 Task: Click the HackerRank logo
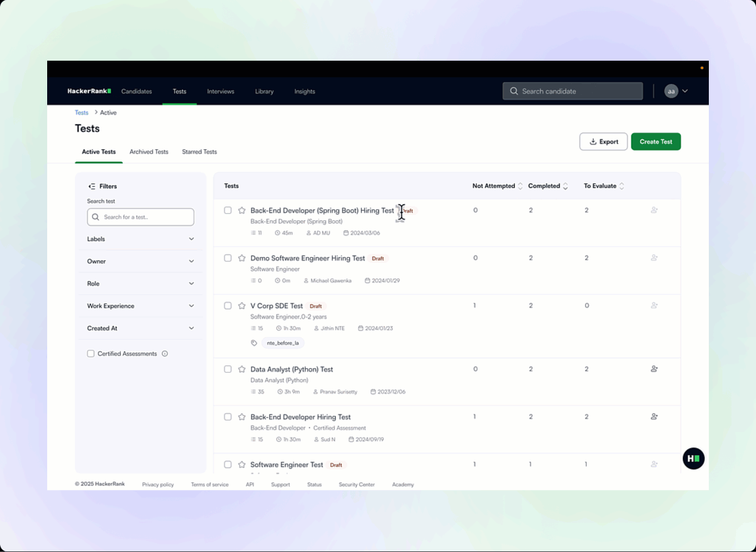click(89, 91)
